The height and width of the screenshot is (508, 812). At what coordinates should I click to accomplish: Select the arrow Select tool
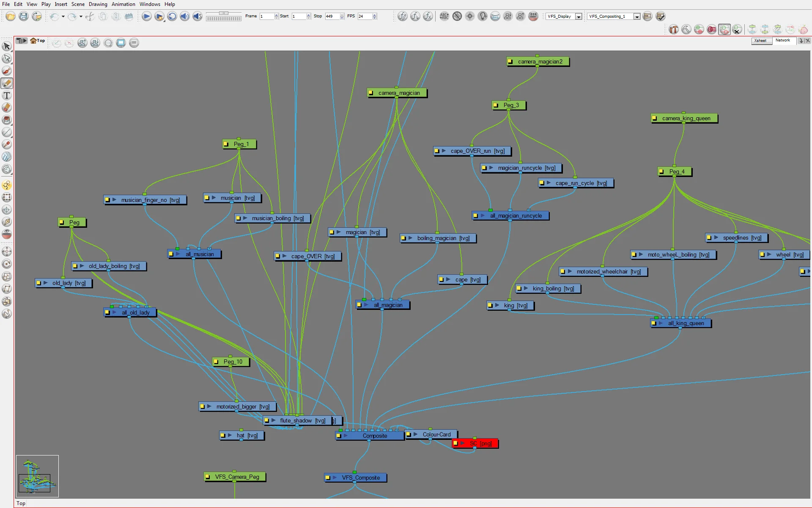point(7,46)
